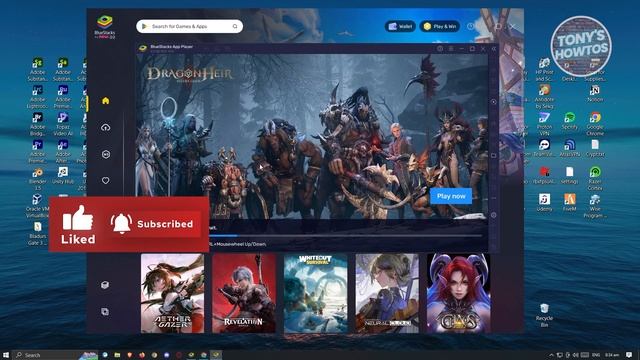
Task: Open the Revelation game thumbnail
Action: point(244,293)
